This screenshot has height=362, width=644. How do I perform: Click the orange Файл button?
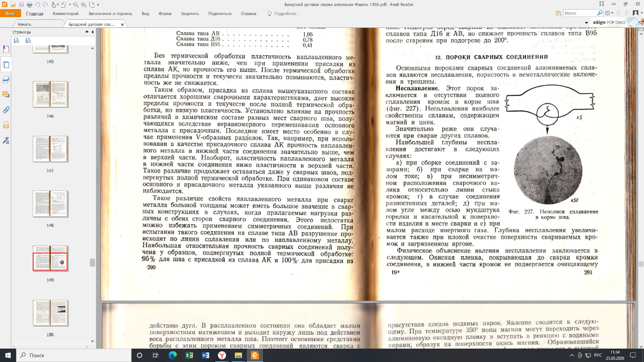pyautogui.click(x=10, y=13)
